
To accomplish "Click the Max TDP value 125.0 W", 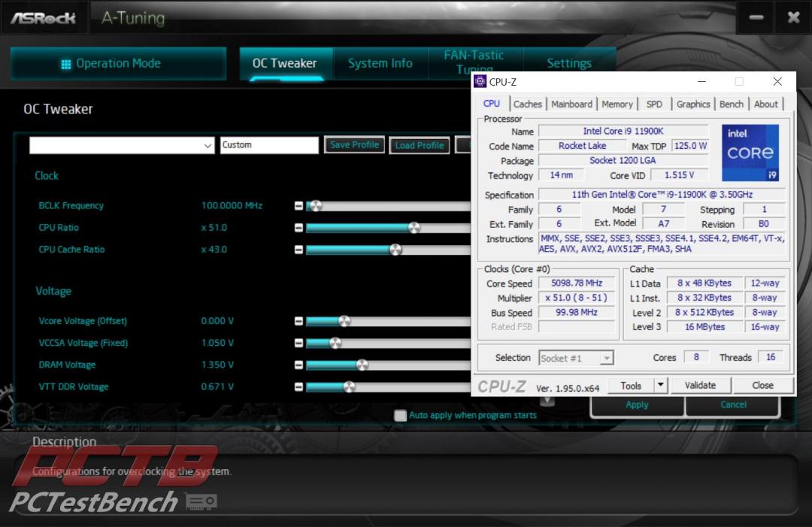I will [689, 146].
